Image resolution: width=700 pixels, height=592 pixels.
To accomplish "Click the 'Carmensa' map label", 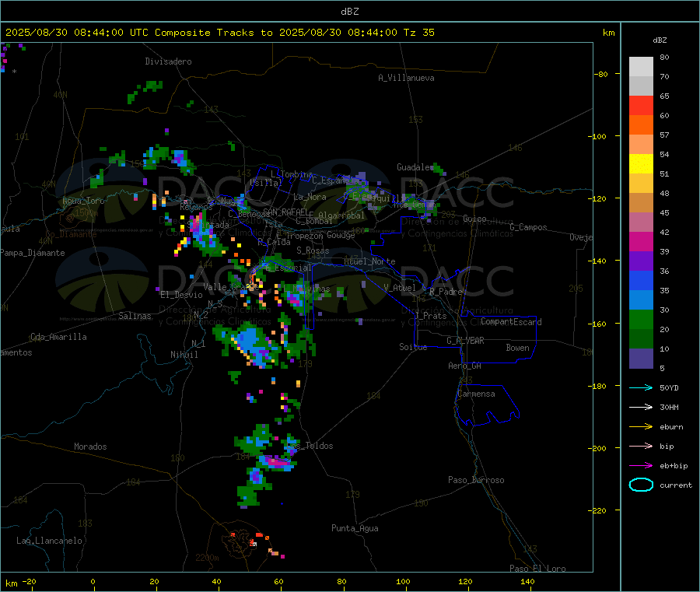I will (x=476, y=394).
